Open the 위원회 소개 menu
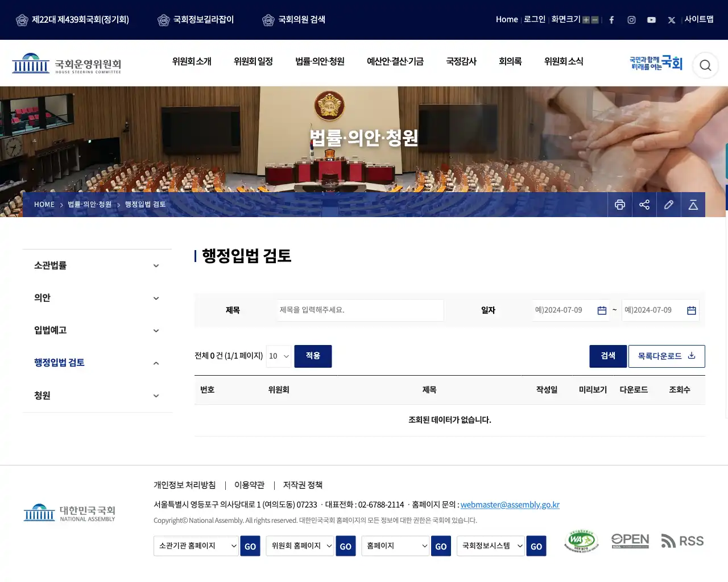This screenshot has height=582, width=728. [192, 61]
